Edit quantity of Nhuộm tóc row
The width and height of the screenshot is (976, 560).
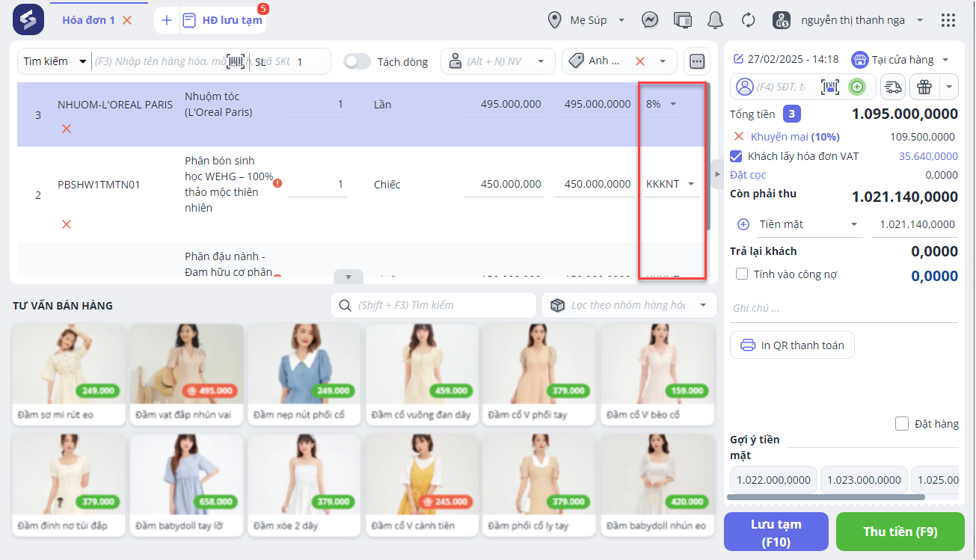(x=317, y=104)
